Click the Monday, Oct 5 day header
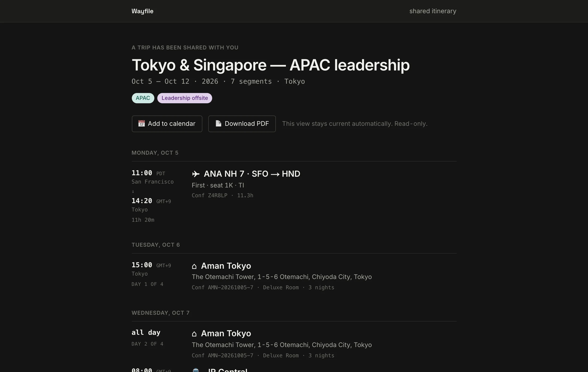This screenshot has height=372, width=588. pos(155,153)
